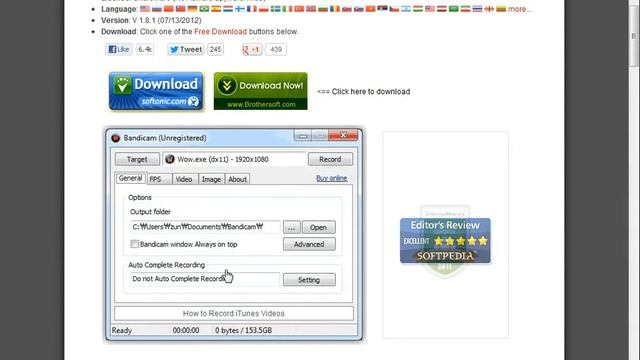Click the Do not Auto Complete Recording field
The height and width of the screenshot is (360, 640).
tap(205, 279)
